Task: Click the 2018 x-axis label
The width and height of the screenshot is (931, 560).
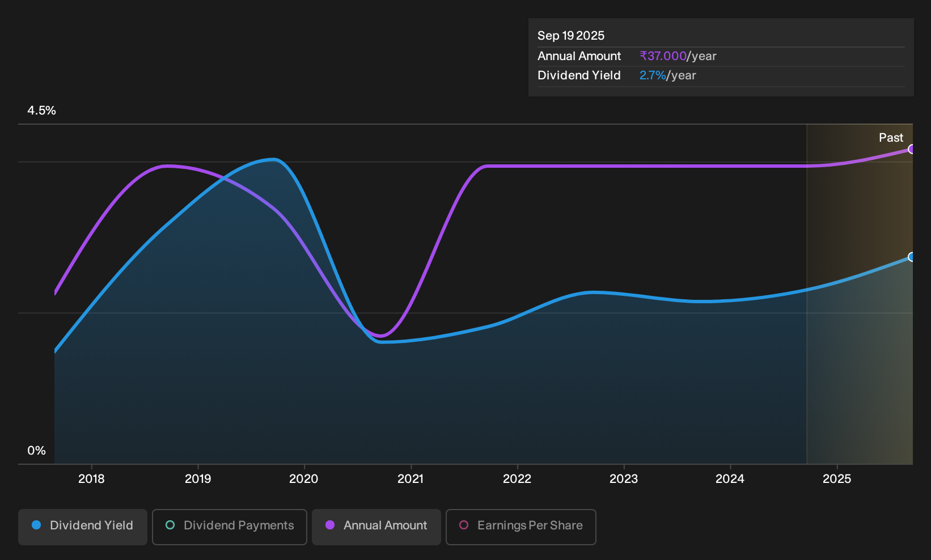Action: [91, 479]
